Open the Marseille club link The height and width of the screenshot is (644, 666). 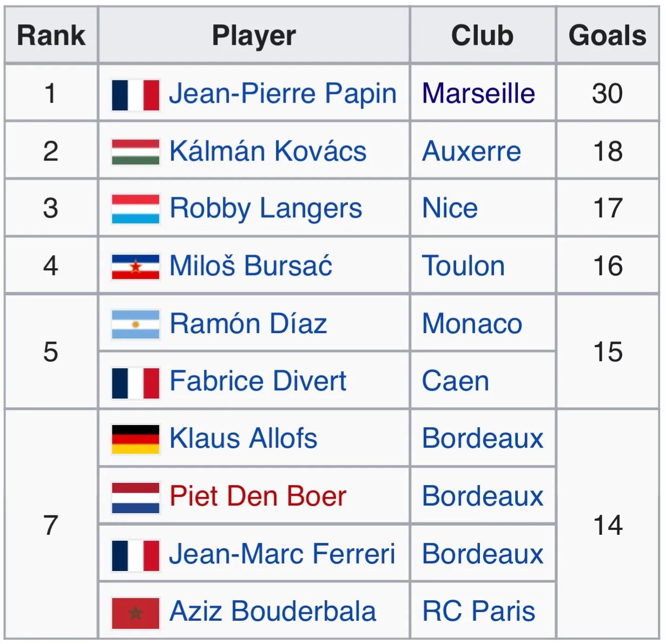(478, 94)
